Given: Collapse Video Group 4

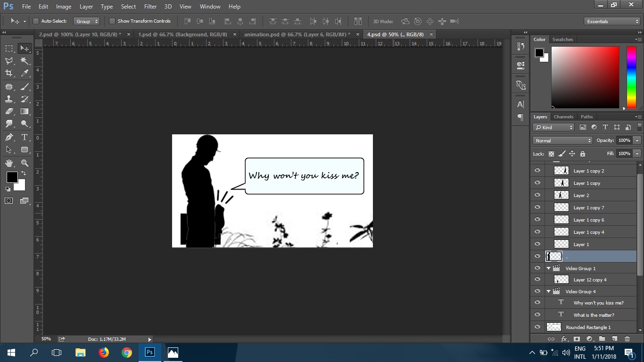Looking at the screenshot, I should tap(549, 291).
